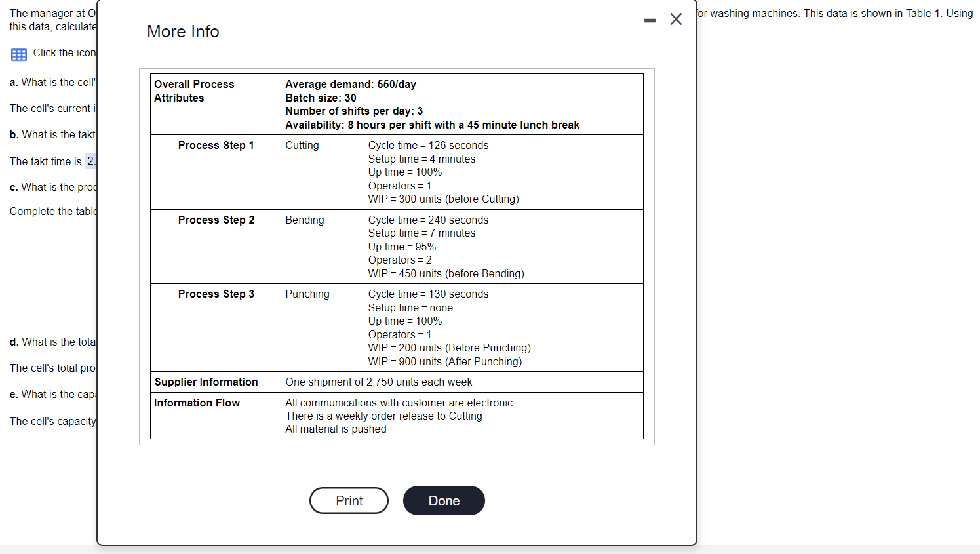Select "All material is pushed" line
The width and height of the screenshot is (980, 554).
coord(336,429)
